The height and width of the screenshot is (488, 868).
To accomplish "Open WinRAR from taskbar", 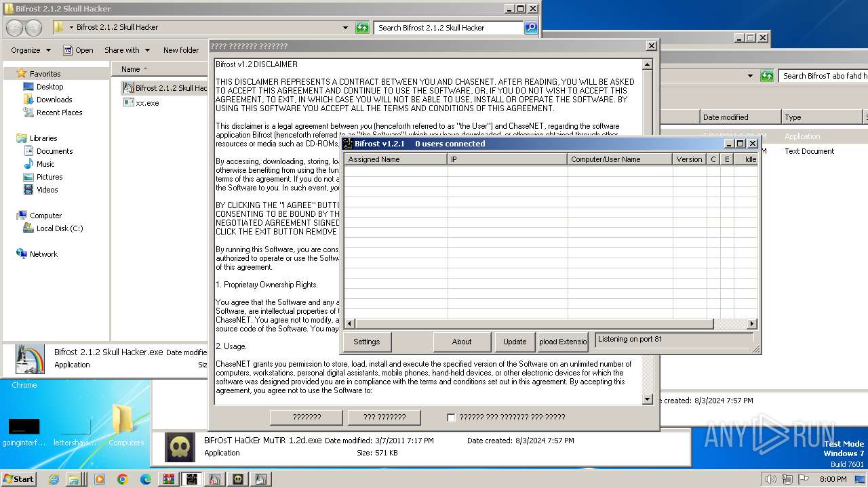I will [x=168, y=479].
